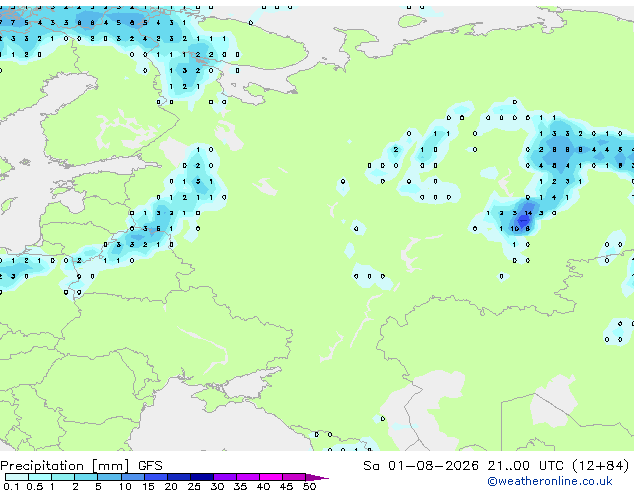This screenshot has height=490, width=634.
Task: Click legend scale label '30'
Action: pos(217,486)
